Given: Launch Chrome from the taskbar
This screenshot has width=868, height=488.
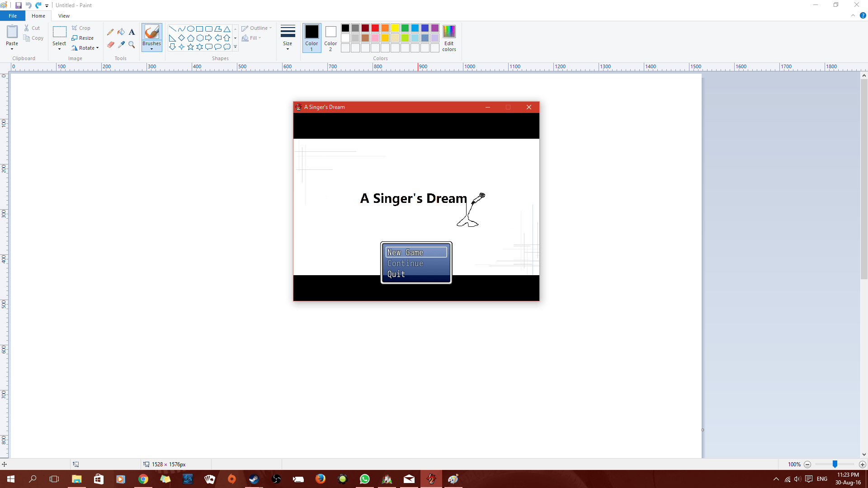Looking at the screenshot, I should (143, 479).
